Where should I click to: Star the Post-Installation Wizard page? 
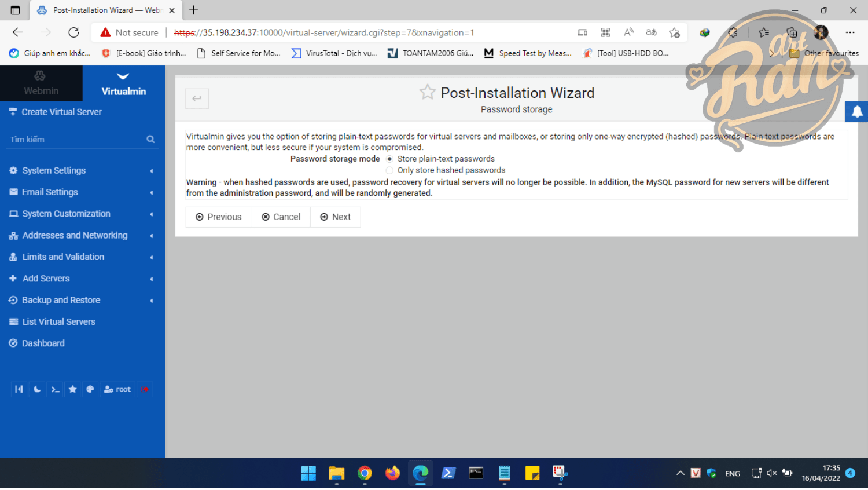click(427, 92)
